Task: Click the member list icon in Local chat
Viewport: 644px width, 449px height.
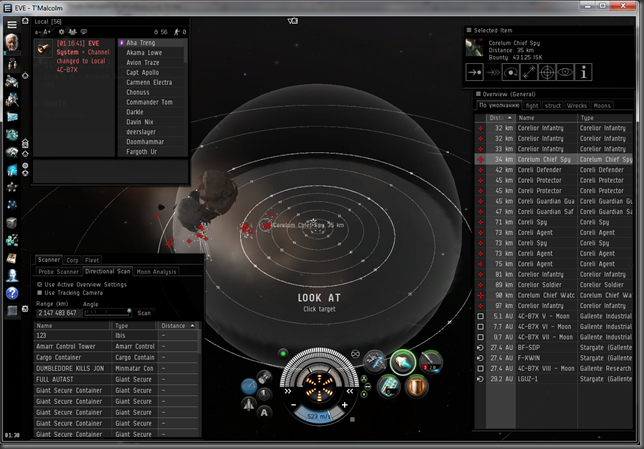Action: pyautogui.click(x=72, y=32)
